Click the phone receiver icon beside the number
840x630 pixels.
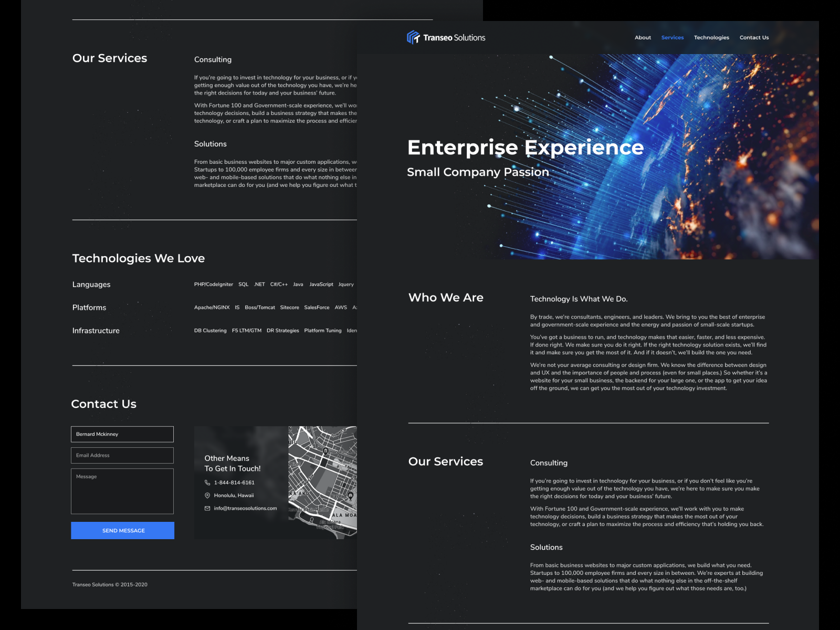[x=207, y=482]
